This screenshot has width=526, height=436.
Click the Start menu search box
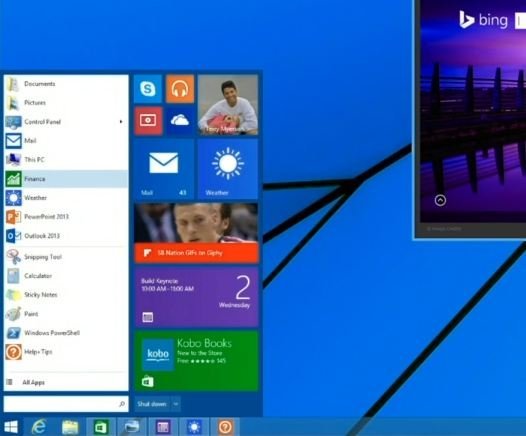click(x=66, y=404)
